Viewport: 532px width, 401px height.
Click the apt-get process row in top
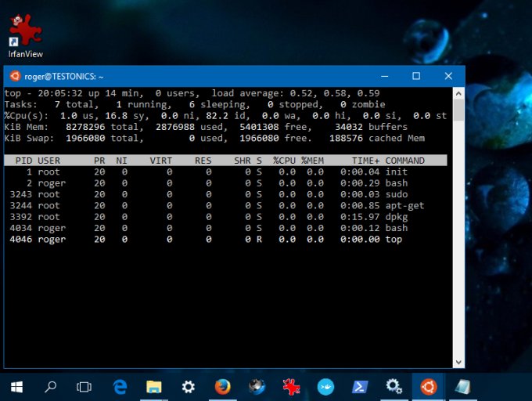[219, 205]
